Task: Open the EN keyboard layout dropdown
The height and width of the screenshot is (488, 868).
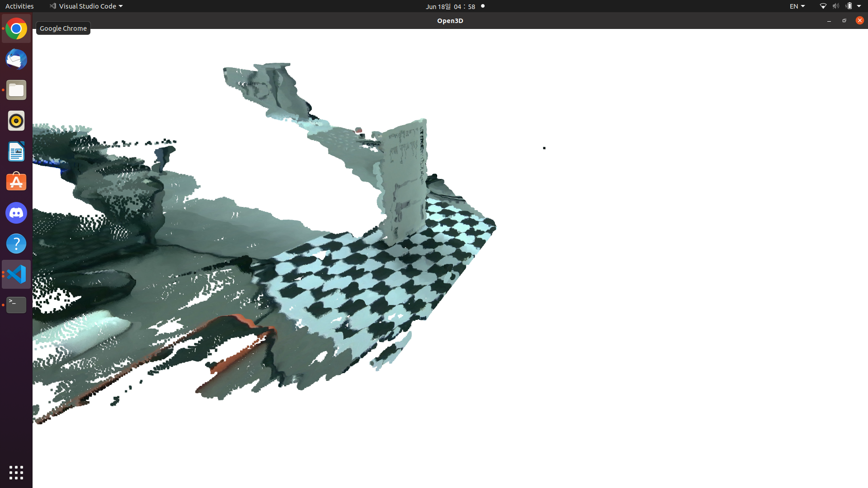Action: point(797,6)
